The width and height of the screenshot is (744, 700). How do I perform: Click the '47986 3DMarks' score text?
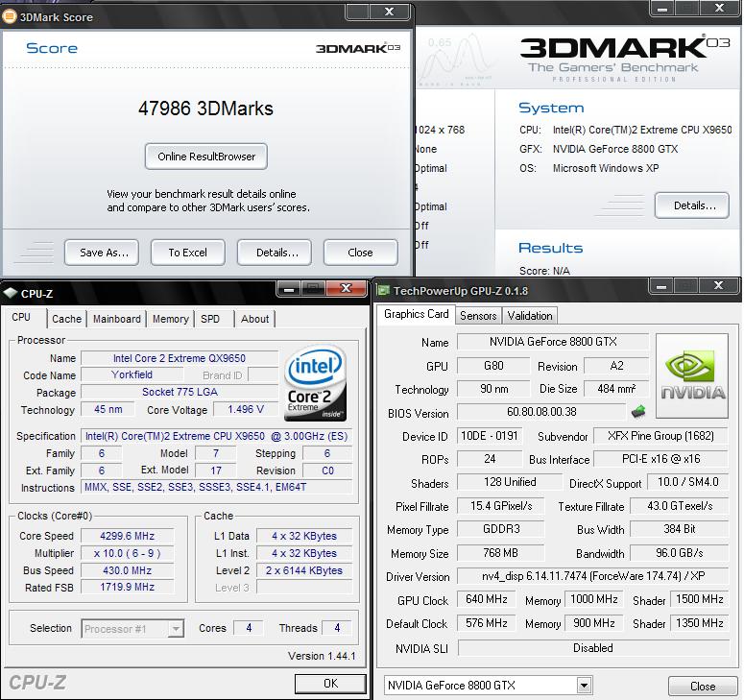(x=205, y=109)
